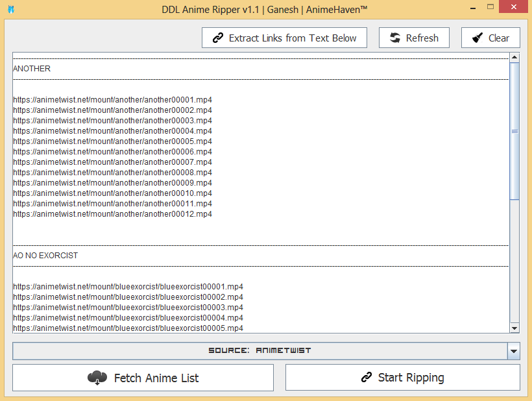Click the another00010.mp4 link line

point(113,193)
